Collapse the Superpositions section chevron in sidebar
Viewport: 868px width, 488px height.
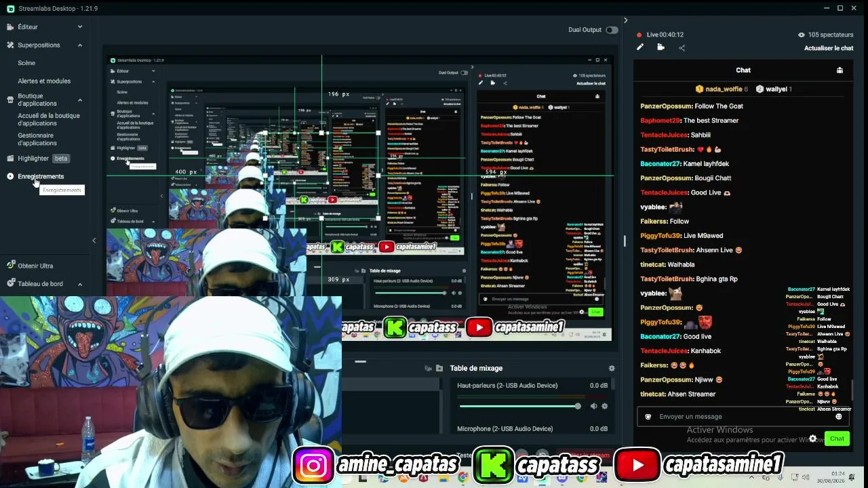click(80, 45)
